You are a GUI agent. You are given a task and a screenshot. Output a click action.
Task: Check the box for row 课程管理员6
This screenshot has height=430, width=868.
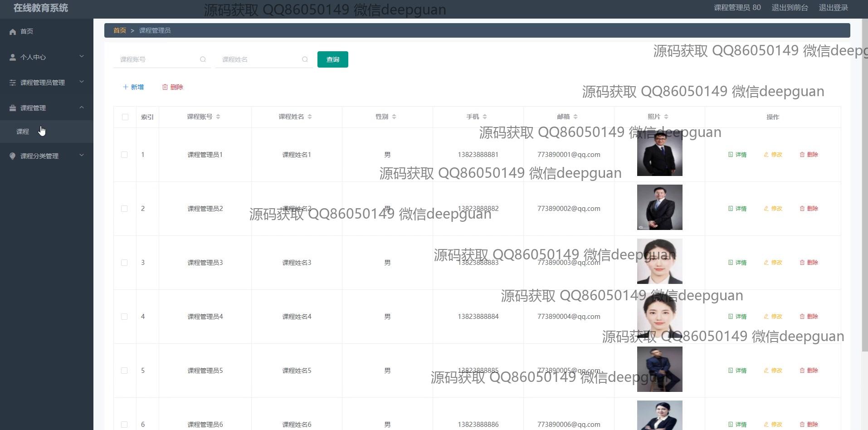[x=124, y=425]
